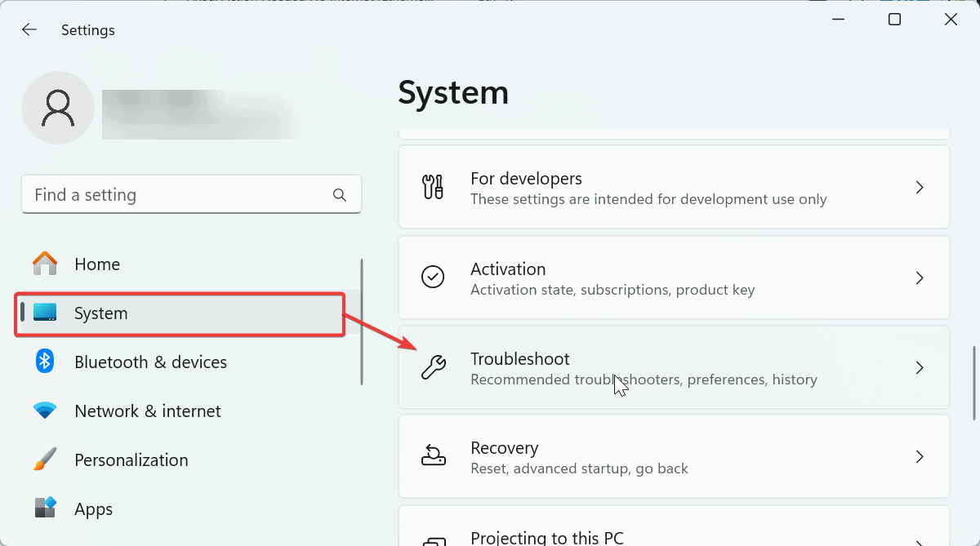Click 'Reset, advanced startup, go back' text
This screenshot has height=546, width=980.
tap(579, 469)
